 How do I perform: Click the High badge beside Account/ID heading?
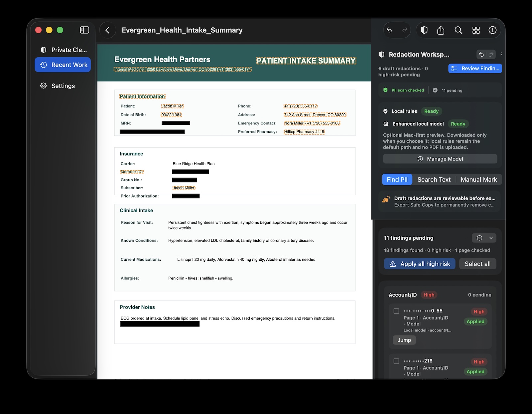point(429,295)
